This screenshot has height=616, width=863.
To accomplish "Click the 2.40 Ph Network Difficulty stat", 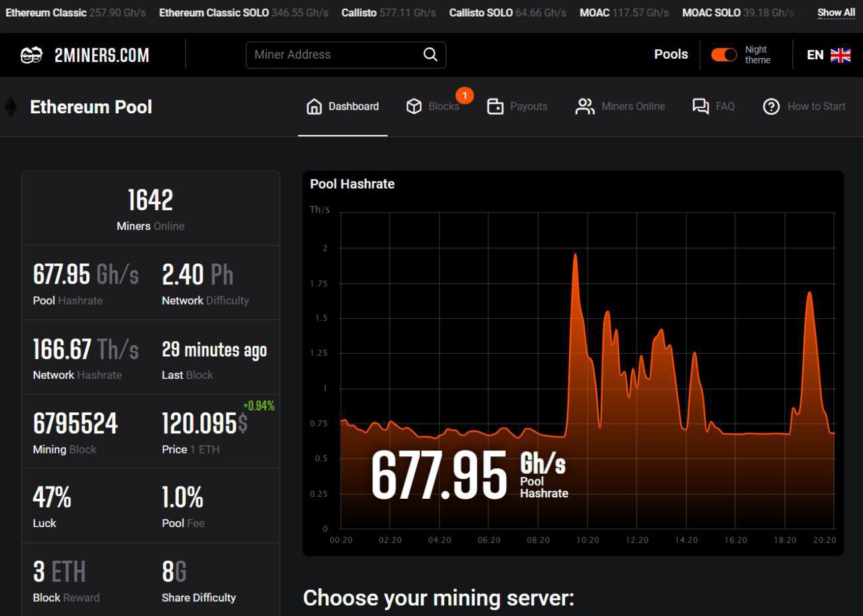I will tap(206, 283).
